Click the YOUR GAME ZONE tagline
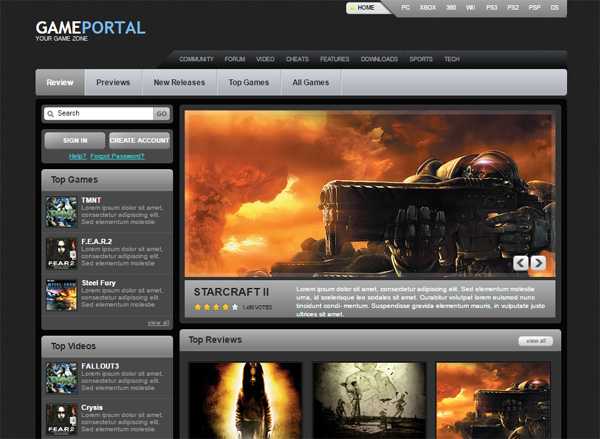The height and width of the screenshot is (439, 600). [62, 39]
